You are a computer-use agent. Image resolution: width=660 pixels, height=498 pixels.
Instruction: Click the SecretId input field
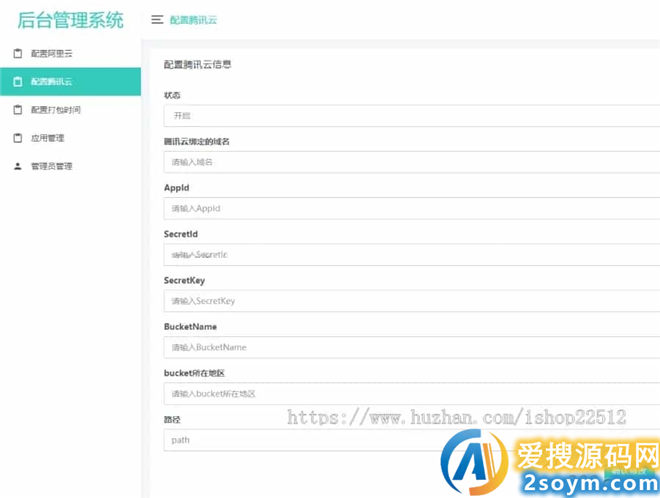[x=412, y=255]
